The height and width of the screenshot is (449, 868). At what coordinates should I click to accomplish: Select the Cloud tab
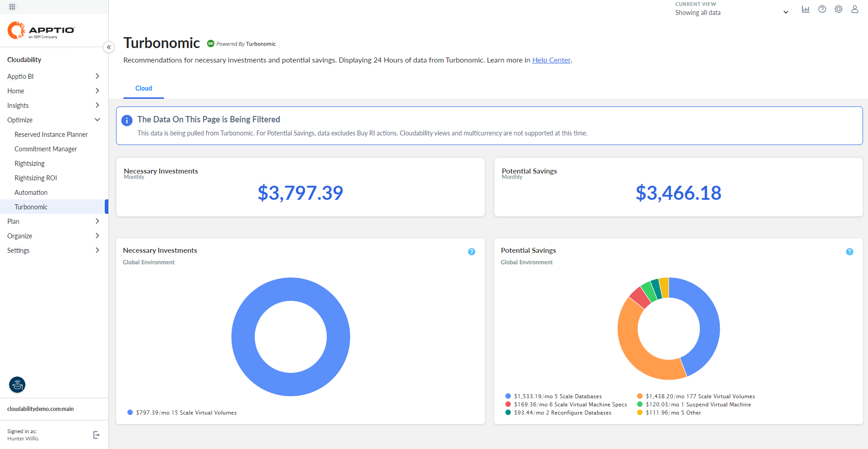(144, 88)
